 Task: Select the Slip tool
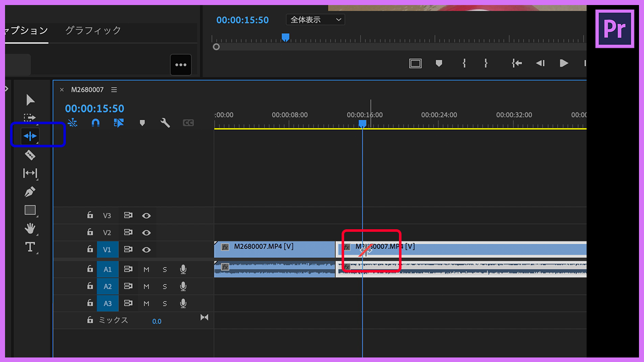[30, 173]
